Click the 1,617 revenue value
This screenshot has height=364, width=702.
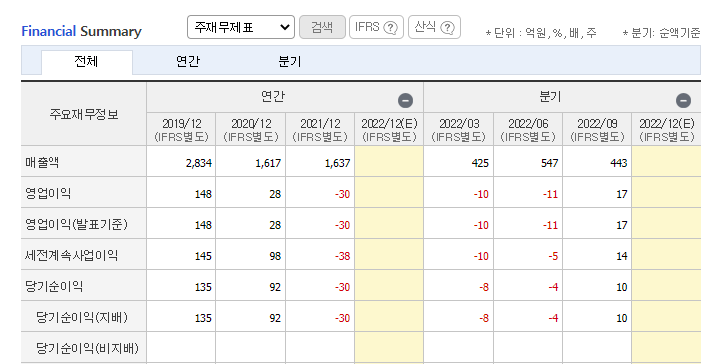(x=268, y=163)
